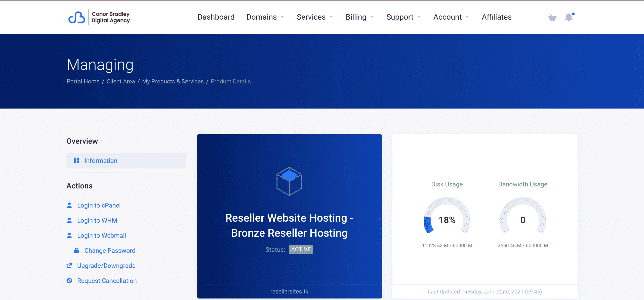Expand the Services dropdown arrow
The image size is (644, 300).
click(331, 17)
